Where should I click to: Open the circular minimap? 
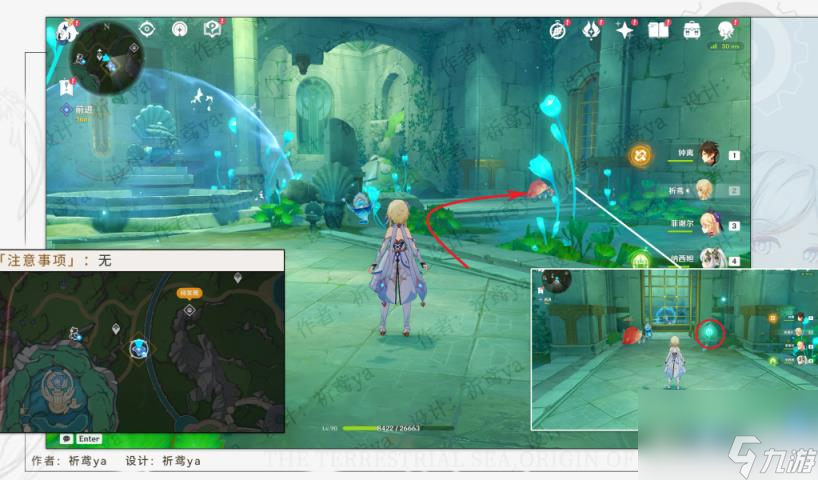(x=107, y=57)
